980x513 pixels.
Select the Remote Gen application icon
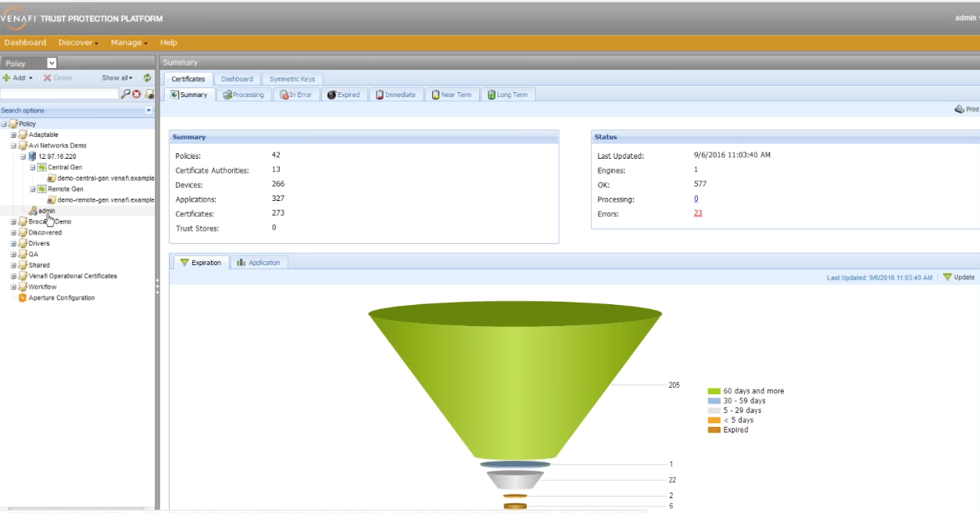42,189
